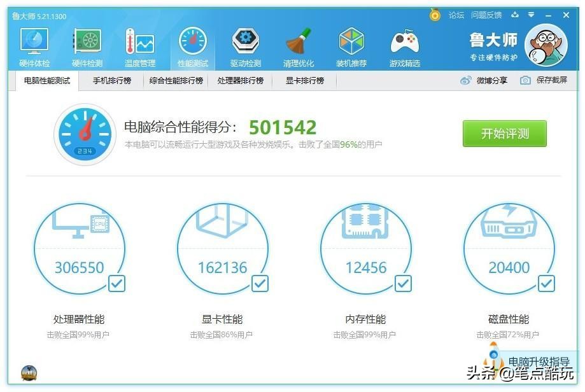The height and width of the screenshot is (392, 585).
Task: Open the 综合性能排行榜 tab
Action: pyautogui.click(x=179, y=81)
